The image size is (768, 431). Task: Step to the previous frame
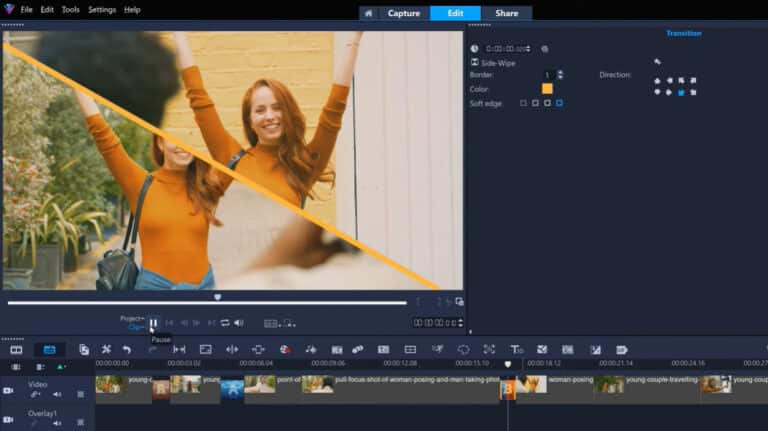184,323
